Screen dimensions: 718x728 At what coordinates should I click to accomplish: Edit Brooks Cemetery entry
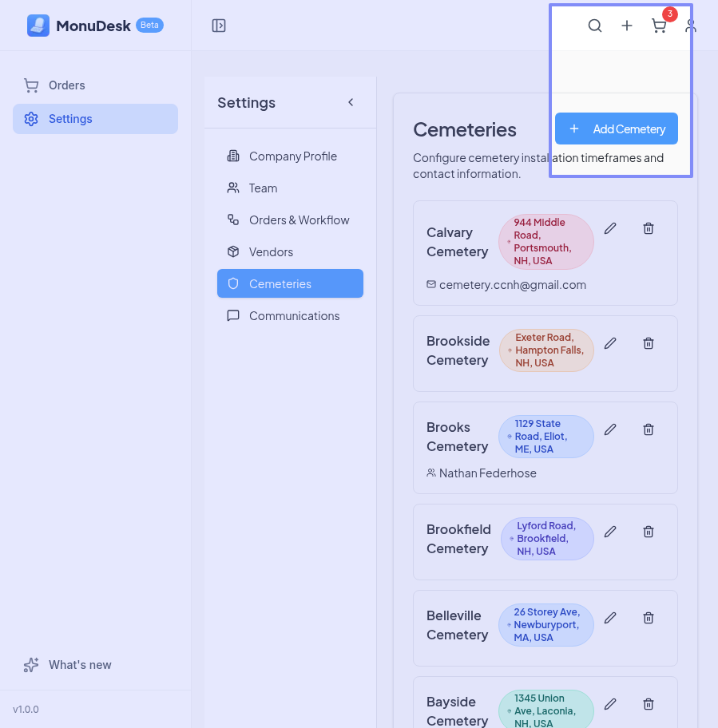tap(610, 429)
